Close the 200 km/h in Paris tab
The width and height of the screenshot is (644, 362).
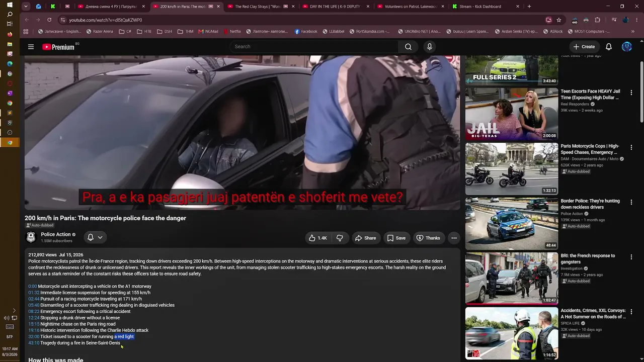coord(218,7)
